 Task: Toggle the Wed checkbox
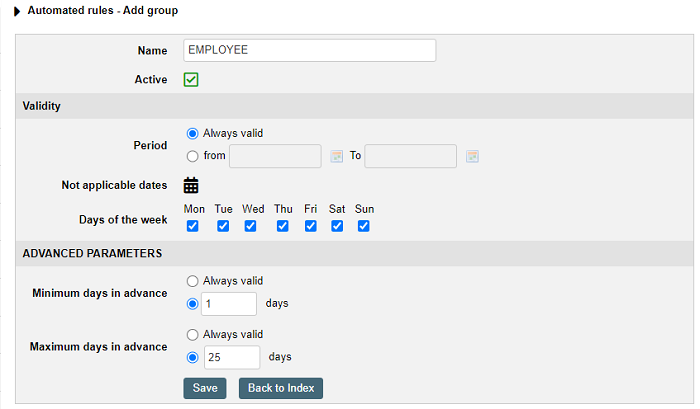(250, 226)
